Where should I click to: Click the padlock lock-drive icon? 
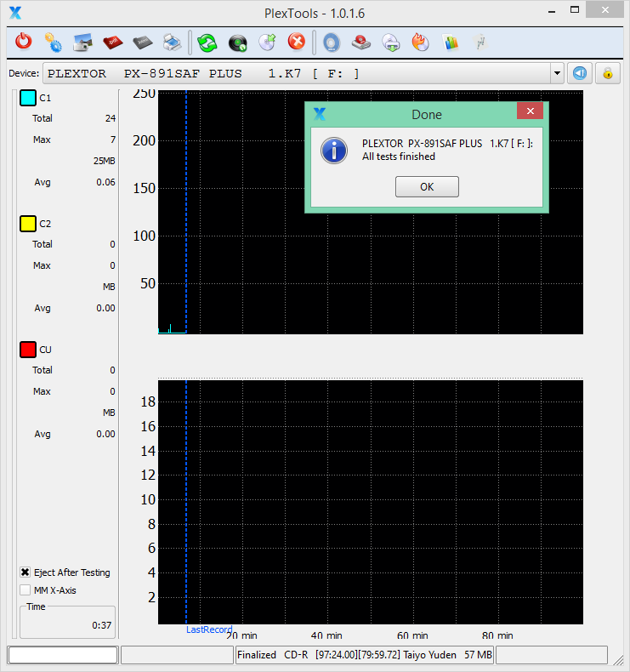click(608, 73)
